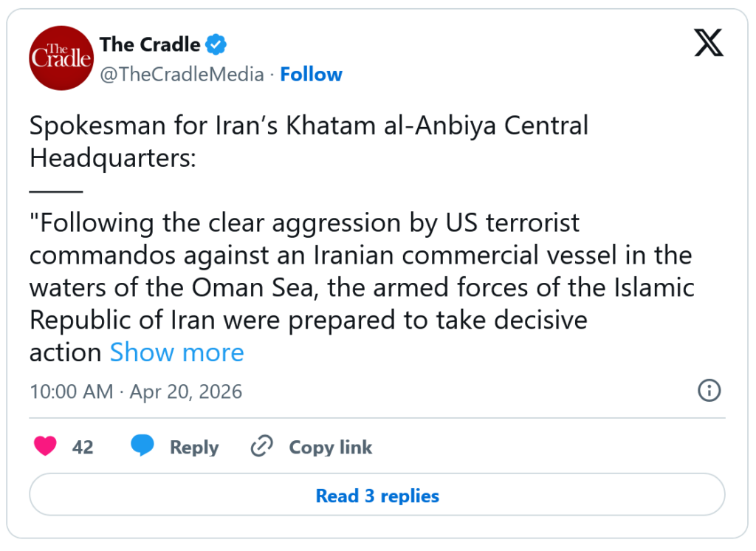Click the Copy link chain icon
756x551 pixels.
click(262, 447)
